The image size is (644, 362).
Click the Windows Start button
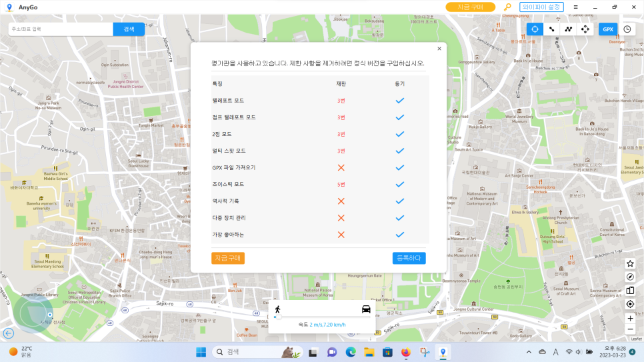tap(201, 352)
